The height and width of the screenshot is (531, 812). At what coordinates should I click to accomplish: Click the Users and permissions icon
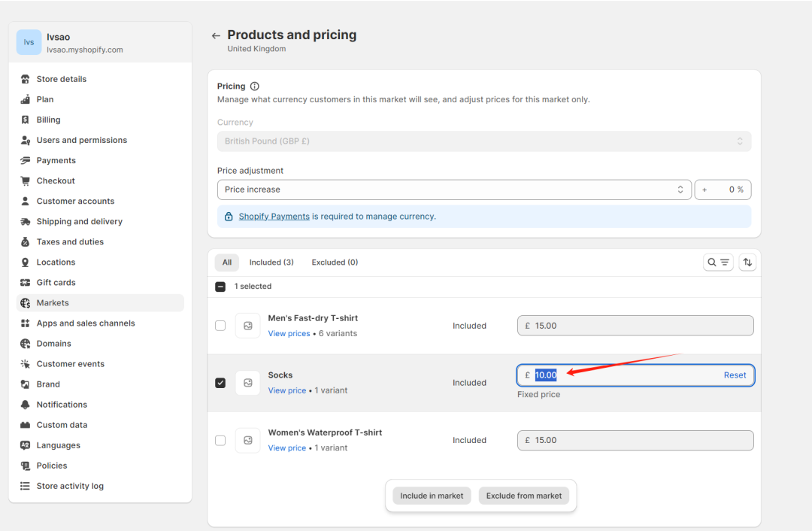(x=25, y=140)
